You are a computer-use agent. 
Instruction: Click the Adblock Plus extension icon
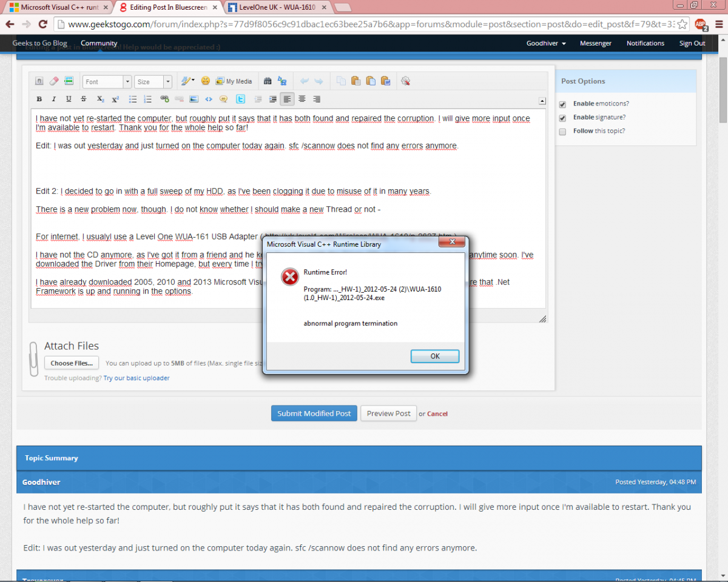[701, 24]
